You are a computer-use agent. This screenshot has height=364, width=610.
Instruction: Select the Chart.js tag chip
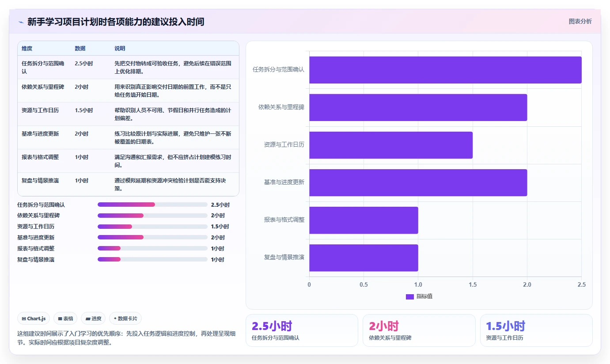(34, 318)
